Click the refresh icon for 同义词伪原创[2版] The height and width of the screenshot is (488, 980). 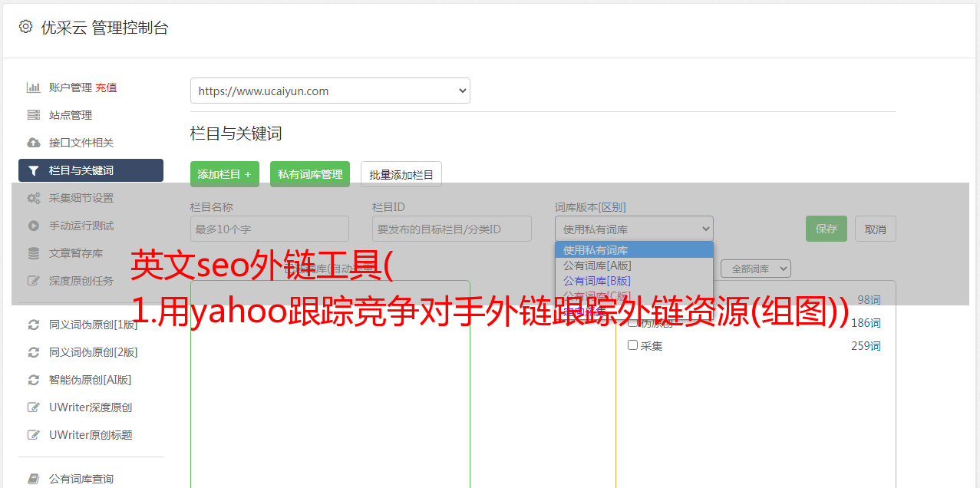(x=34, y=352)
